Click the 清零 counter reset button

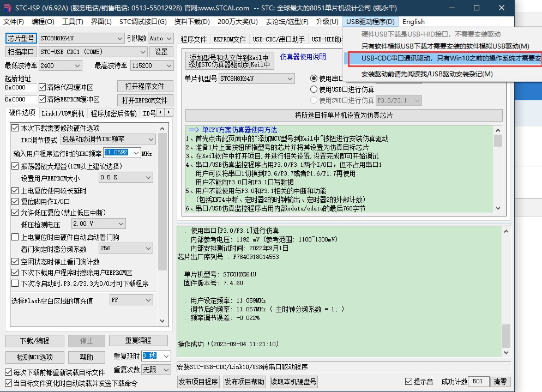tap(500, 382)
